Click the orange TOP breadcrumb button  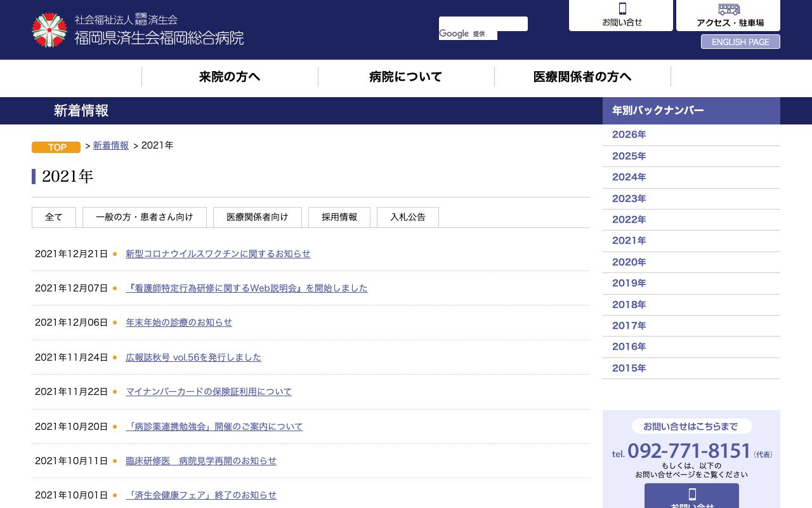(x=56, y=147)
